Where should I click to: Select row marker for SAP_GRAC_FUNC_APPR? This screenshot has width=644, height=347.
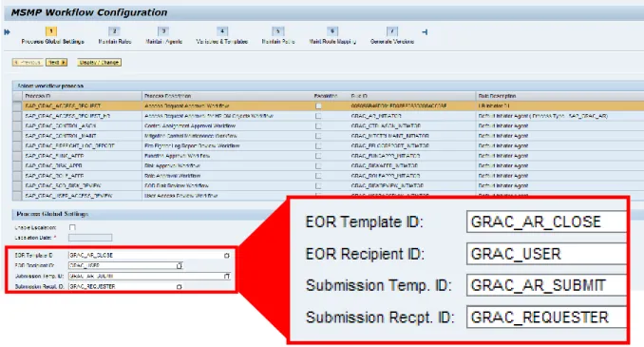point(17,156)
